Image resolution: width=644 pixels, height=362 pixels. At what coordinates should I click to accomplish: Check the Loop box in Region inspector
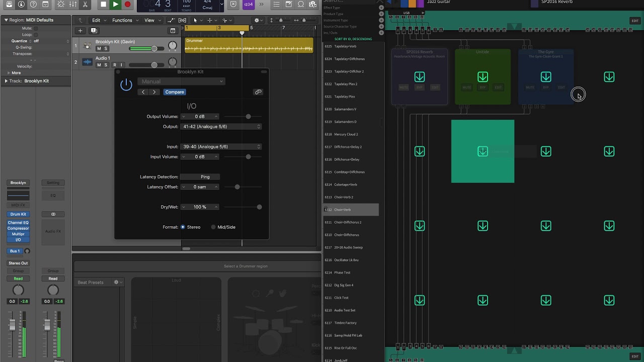35,35
